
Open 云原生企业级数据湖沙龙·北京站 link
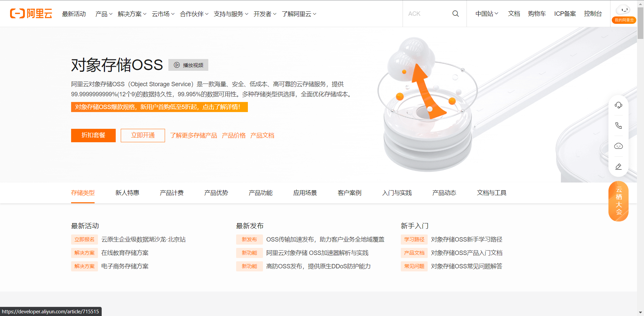(x=144, y=240)
